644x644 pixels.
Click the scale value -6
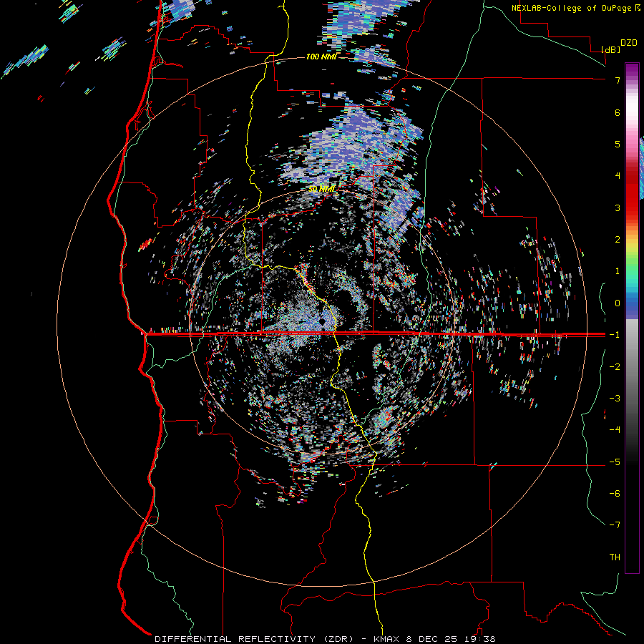[x=615, y=494]
